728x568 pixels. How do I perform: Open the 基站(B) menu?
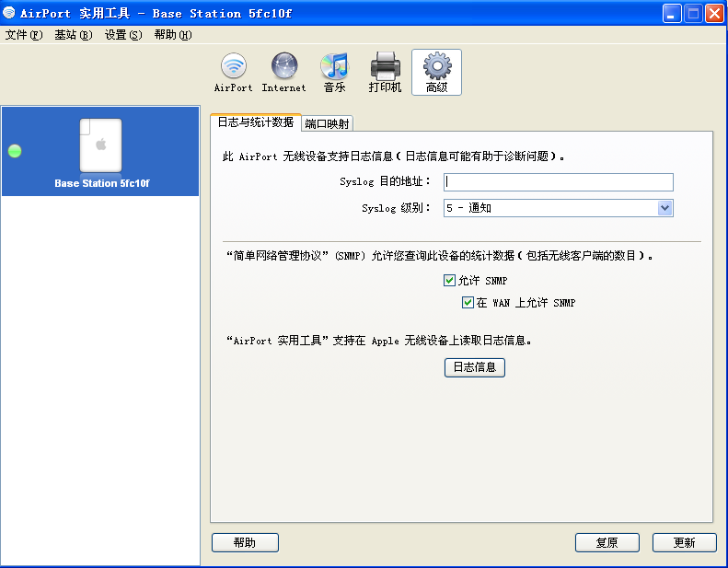click(x=74, y=35)
